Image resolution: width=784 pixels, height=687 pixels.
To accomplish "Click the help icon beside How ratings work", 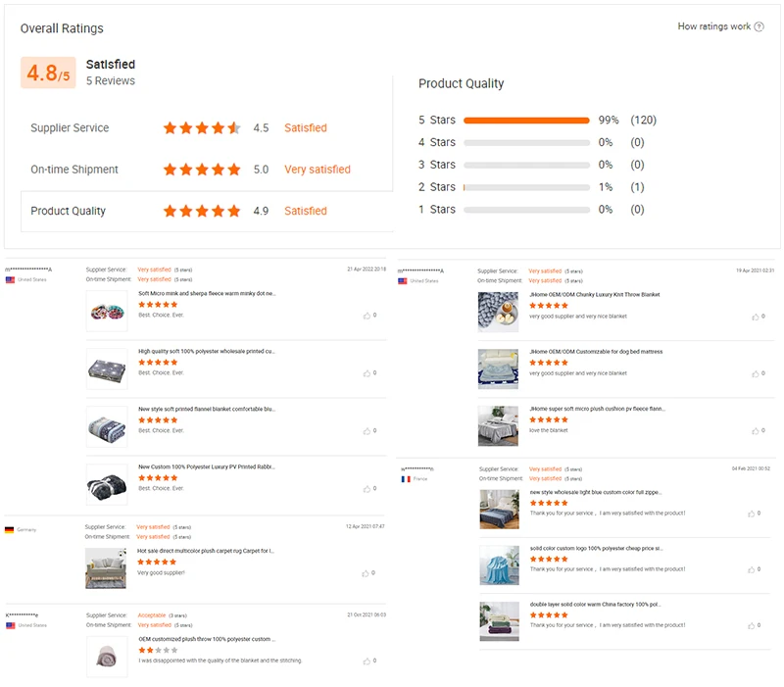I will pos(759,26).
